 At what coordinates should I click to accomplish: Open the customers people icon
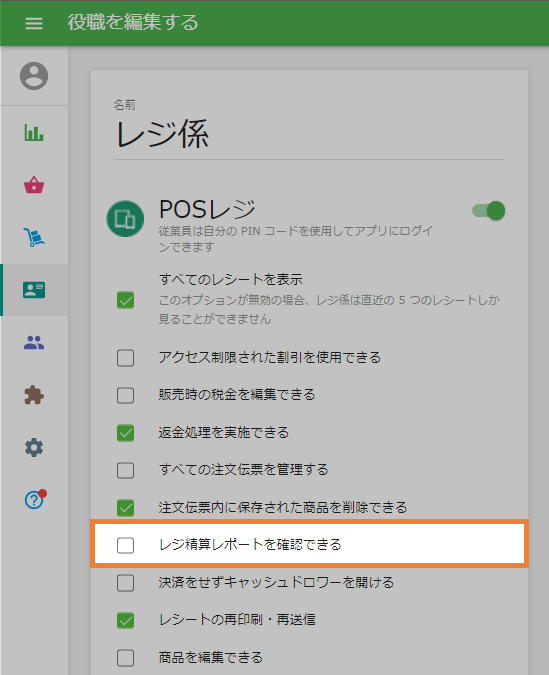coord(34,343)
